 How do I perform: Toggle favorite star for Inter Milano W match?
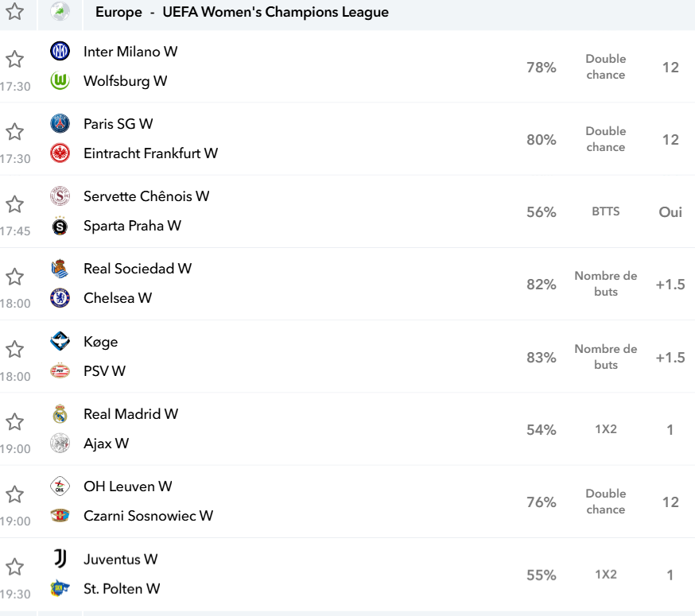pos(14,59)
